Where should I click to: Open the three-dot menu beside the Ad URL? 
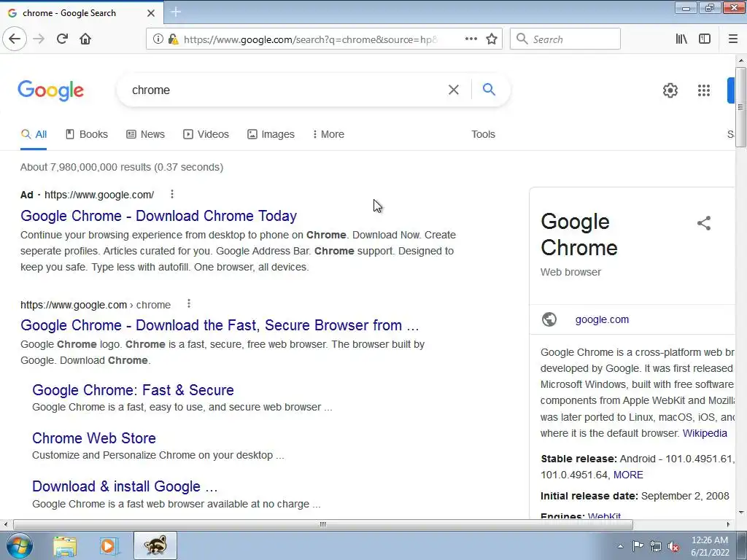[x=172, y=194]
